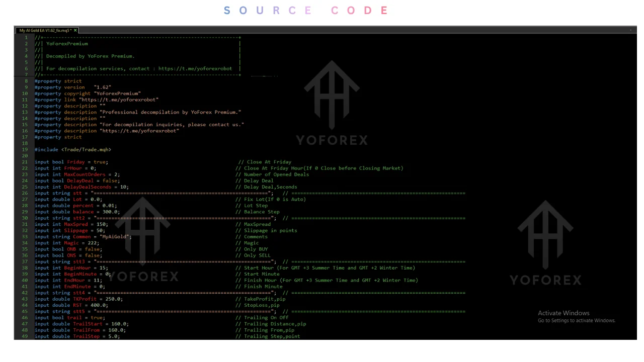The image size is (644, 362).
Task: Click "For decompilation inquiries, please contact us." string
Action: click(x=172, y=125)
